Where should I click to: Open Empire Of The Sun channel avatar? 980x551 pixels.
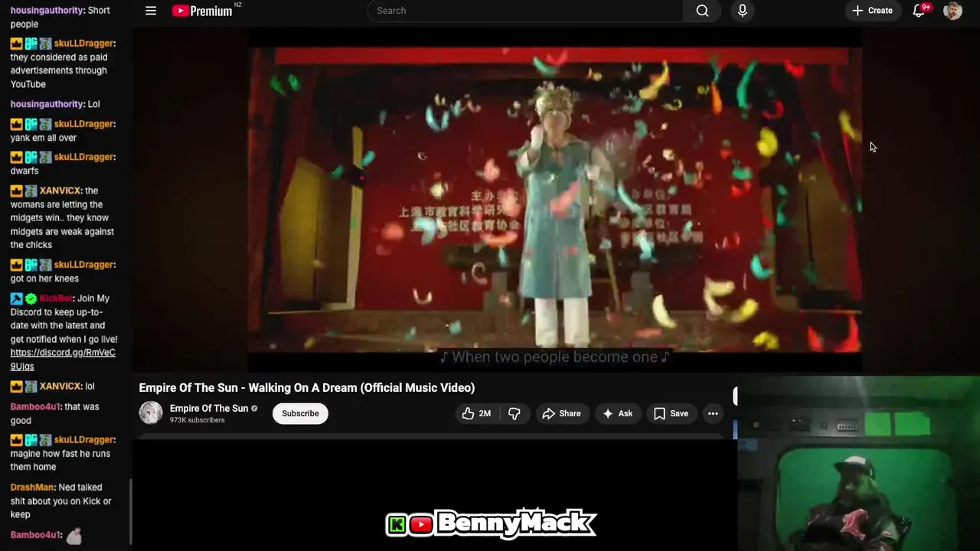(151, 413)
